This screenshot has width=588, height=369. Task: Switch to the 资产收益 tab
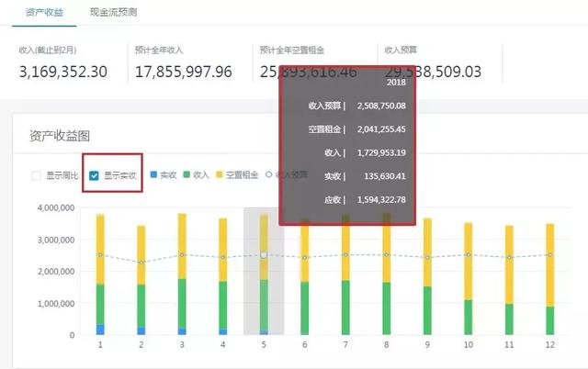(45, 12)
